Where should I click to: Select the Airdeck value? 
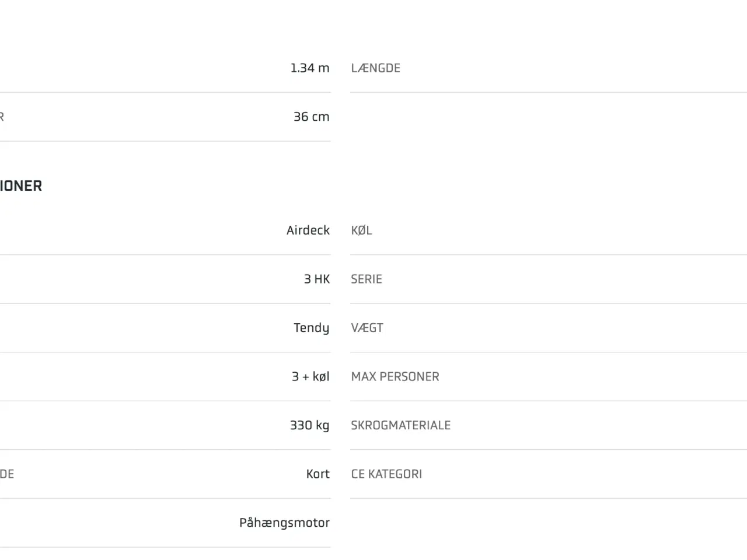pos(308,230)
